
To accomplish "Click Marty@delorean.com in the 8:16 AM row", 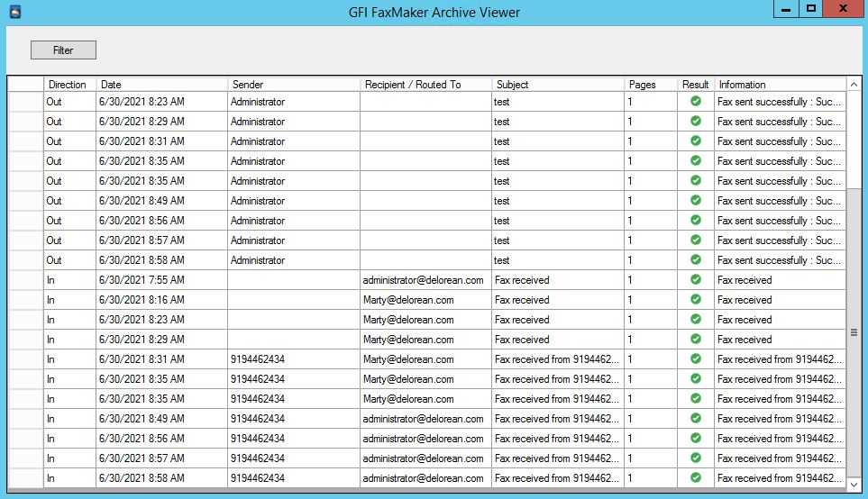I will pos(408,300).
